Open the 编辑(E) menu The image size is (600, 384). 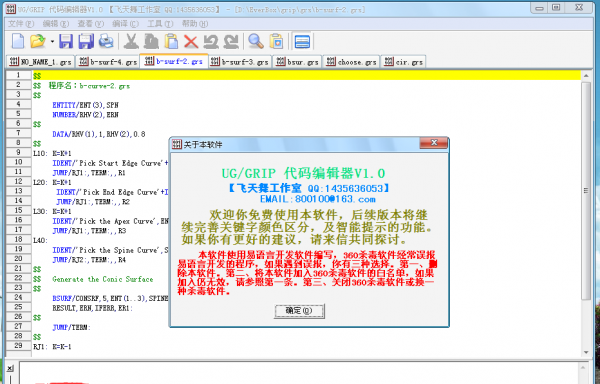pyautogui.click(x=56, y=24)
